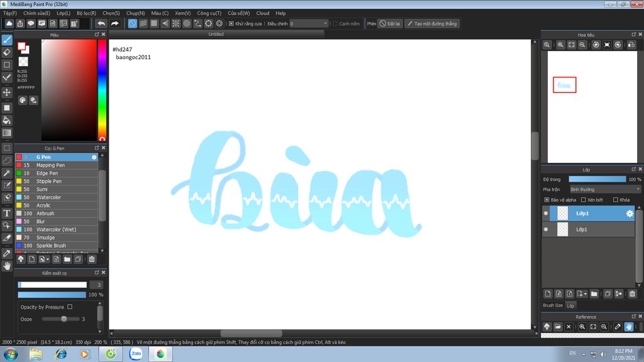This screenshot has width=644, height=362.
Task: Adjust the Ooze slider handle
Action: point(64,319)
